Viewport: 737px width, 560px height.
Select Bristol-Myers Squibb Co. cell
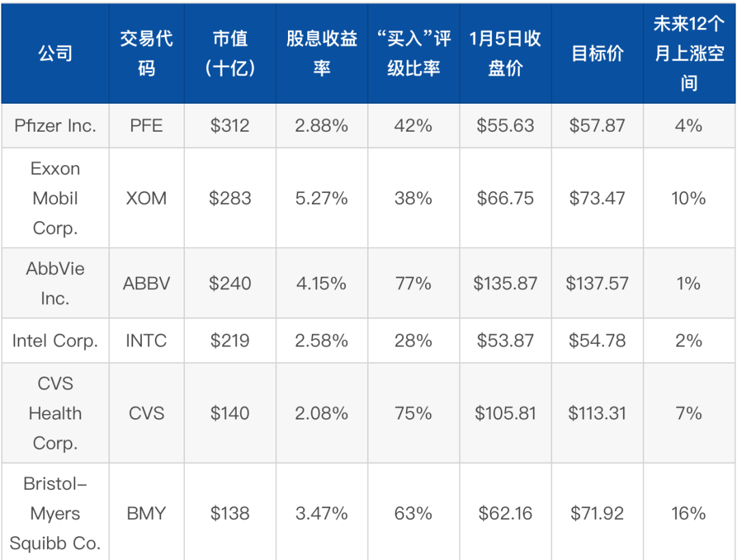55,514
